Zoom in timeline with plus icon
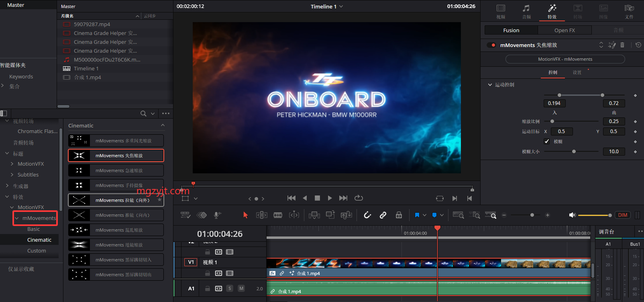This screenshot has width=644, height=302. click(547, 215)
